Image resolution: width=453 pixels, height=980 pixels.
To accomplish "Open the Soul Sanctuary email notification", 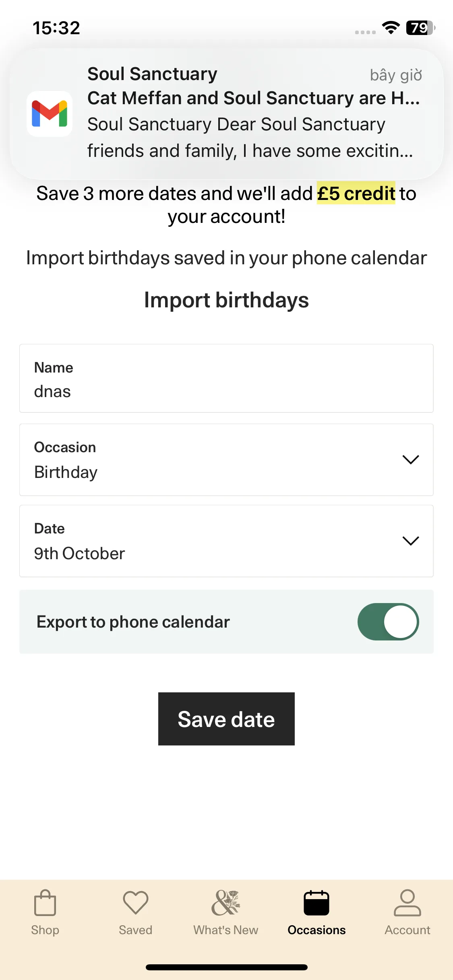I will (x=226, y=114).
